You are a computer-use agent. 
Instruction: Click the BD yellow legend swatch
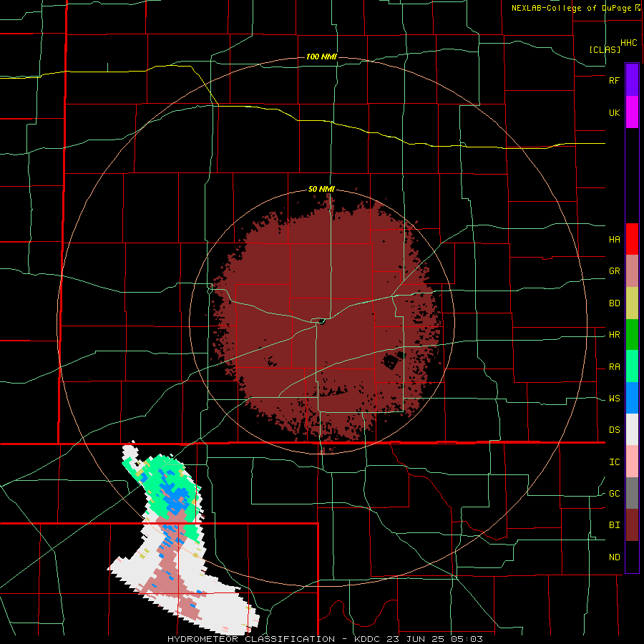click(632, 303)
